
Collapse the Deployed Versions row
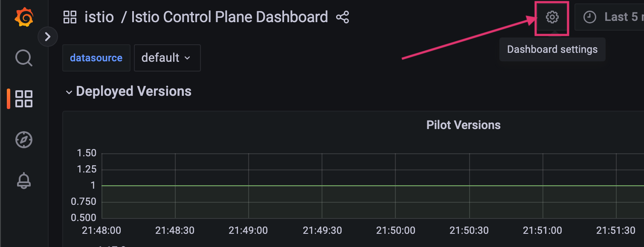click(x=69, y=92)
